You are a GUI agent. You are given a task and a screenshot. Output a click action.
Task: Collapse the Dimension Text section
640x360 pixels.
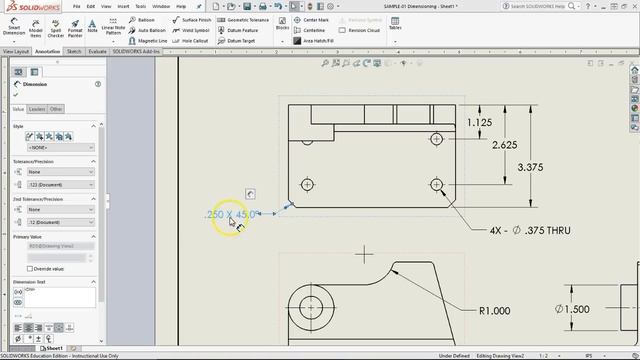[93, 282]
